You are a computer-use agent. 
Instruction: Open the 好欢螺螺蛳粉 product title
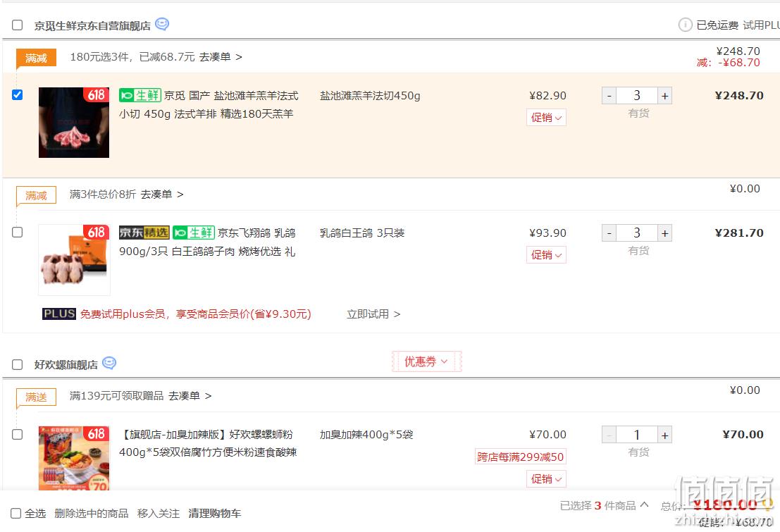208,443
